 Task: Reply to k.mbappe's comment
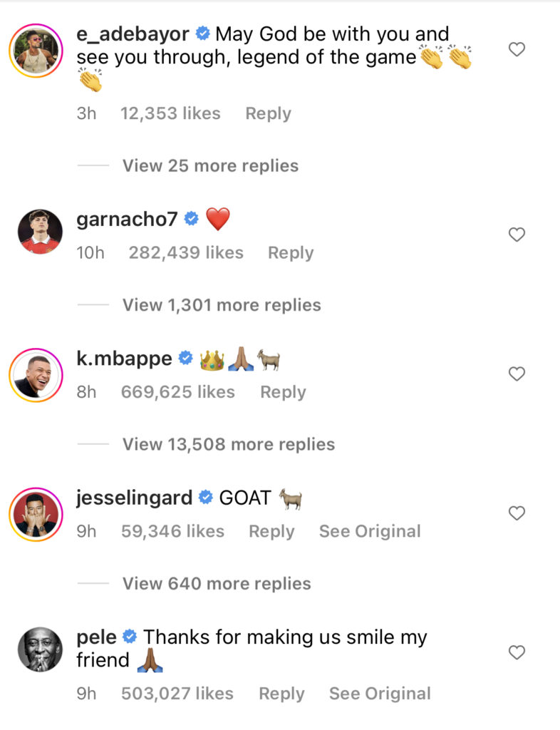tap(284, 392)
